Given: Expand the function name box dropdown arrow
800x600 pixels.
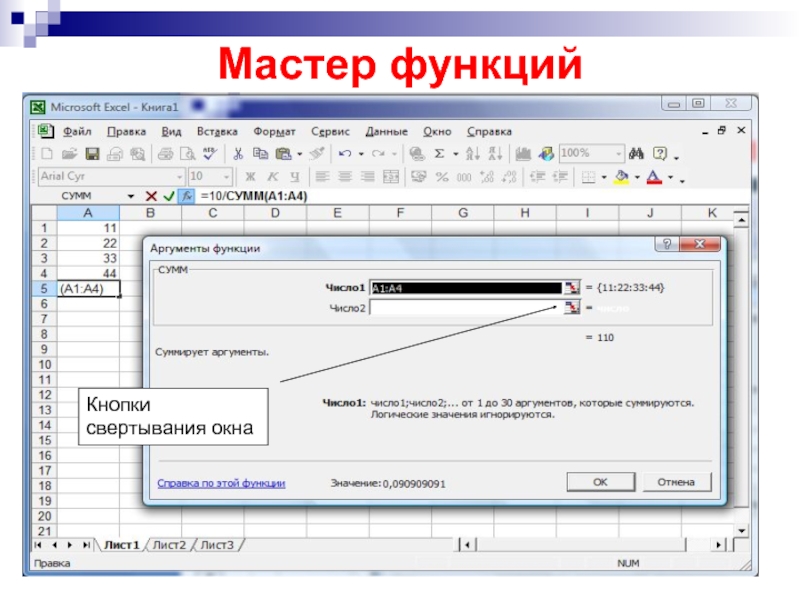Looking at the screenshot, I should pos(131,196).
